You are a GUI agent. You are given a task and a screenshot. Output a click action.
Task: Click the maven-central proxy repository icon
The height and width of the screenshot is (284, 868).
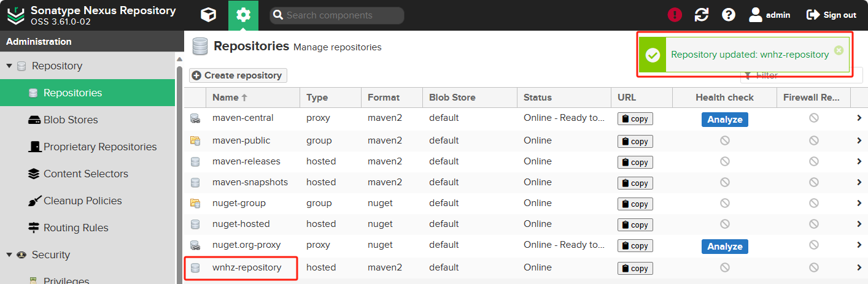[x=195, y=118]
